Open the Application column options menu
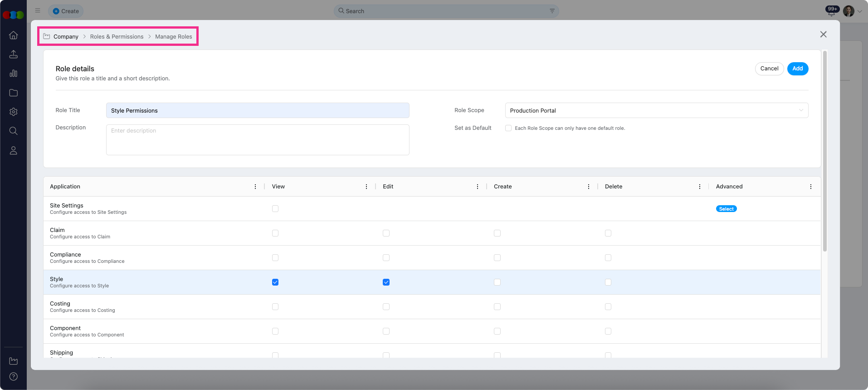 point(255,187)
